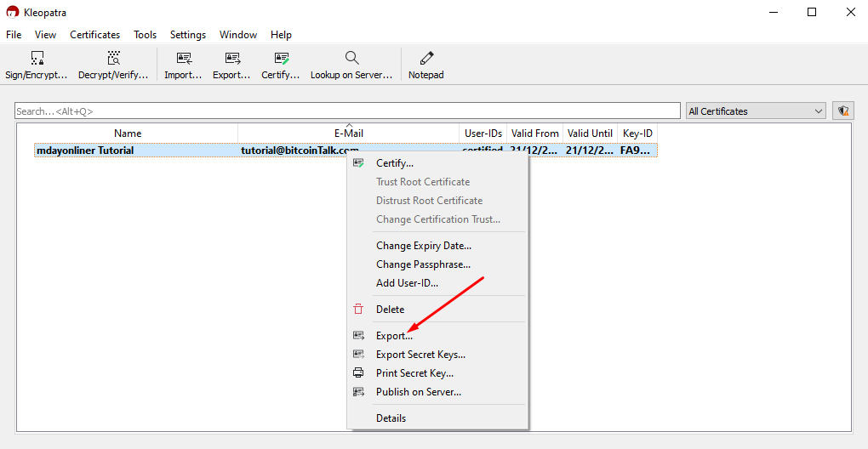Screen dimensions: 868x449
Task: Open the Notepad tool
Action: pyautogui.click(x=426, y=65)
